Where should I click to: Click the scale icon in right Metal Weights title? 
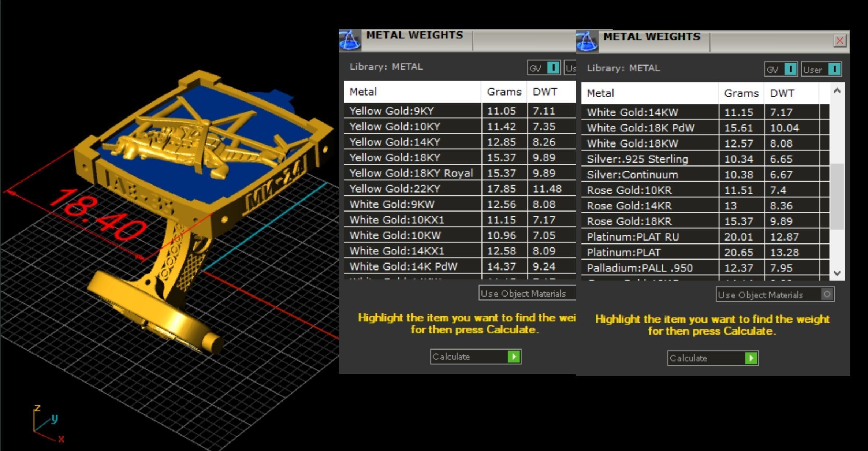pyautogui.click(x=587, y=42)
